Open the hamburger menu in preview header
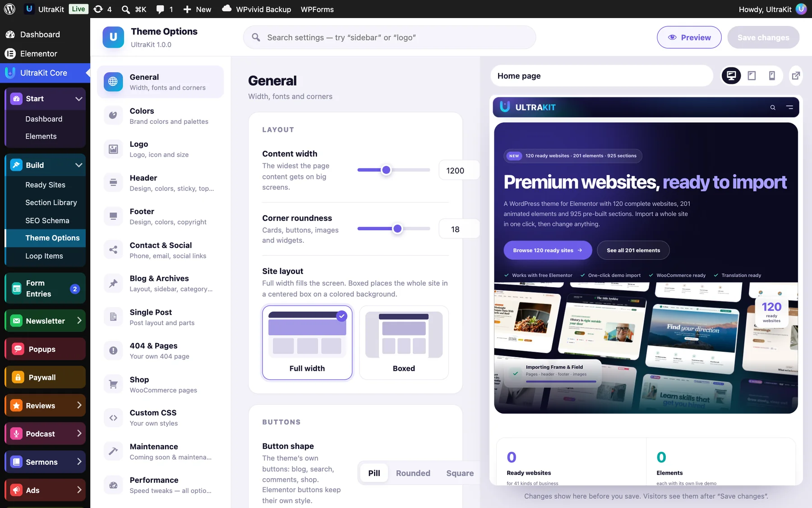 click(x=789, y=107)
